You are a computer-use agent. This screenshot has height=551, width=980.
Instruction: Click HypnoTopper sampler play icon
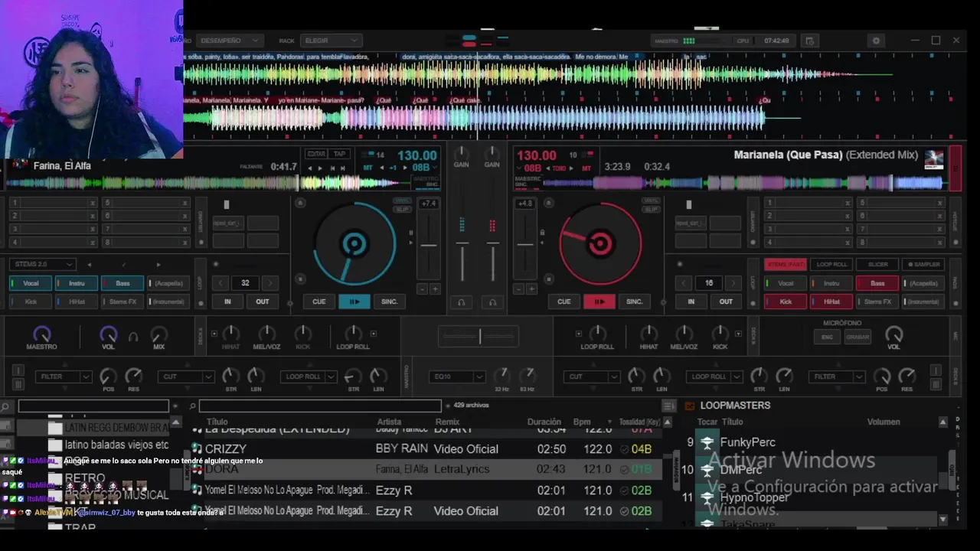coord(707,497)
